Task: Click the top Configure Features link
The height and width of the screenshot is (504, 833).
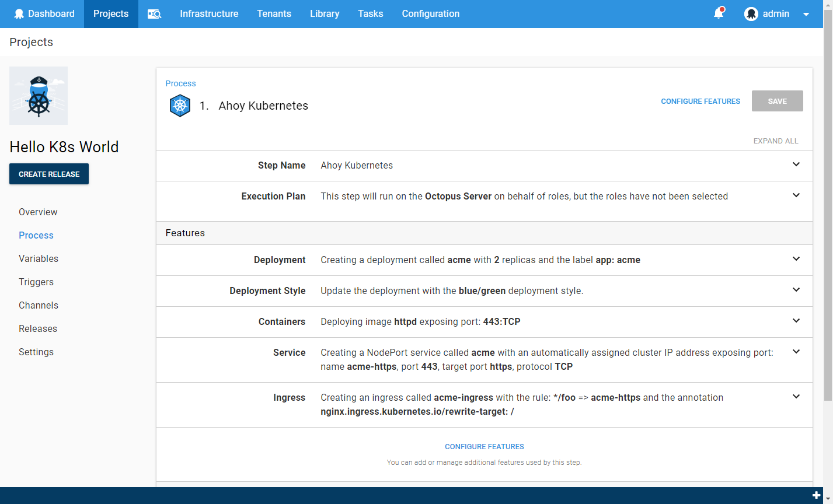Action: coord(700,101)
